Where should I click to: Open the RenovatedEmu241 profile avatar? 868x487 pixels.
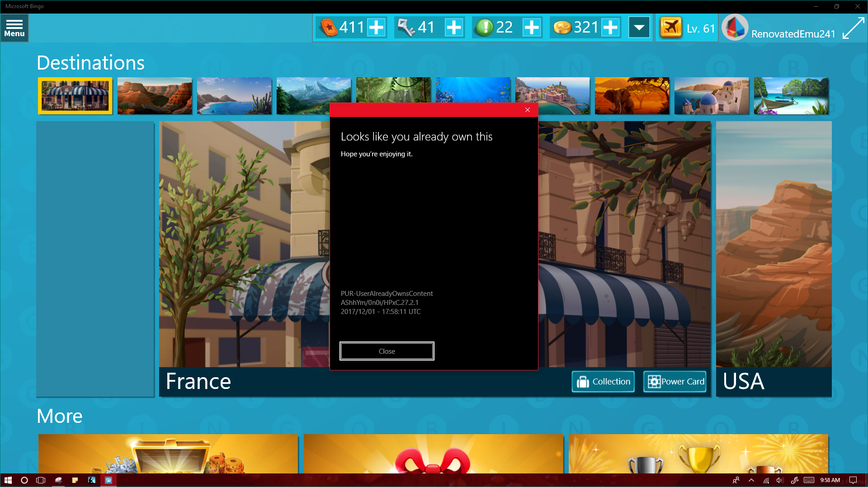pos(735,28)
